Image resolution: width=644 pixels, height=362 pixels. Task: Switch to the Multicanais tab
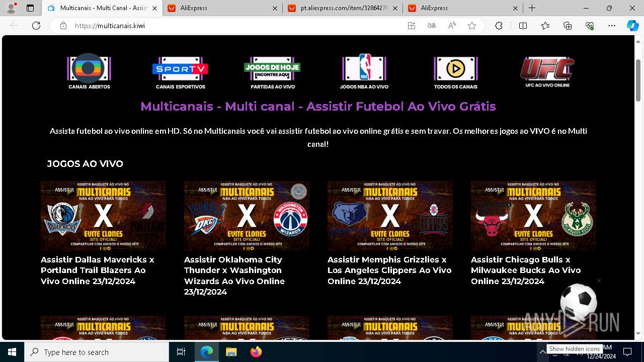(102, 8)
